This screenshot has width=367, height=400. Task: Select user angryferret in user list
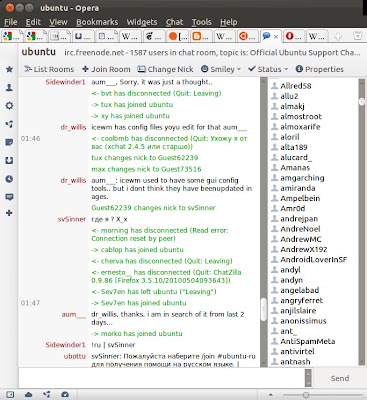(301, 301)
